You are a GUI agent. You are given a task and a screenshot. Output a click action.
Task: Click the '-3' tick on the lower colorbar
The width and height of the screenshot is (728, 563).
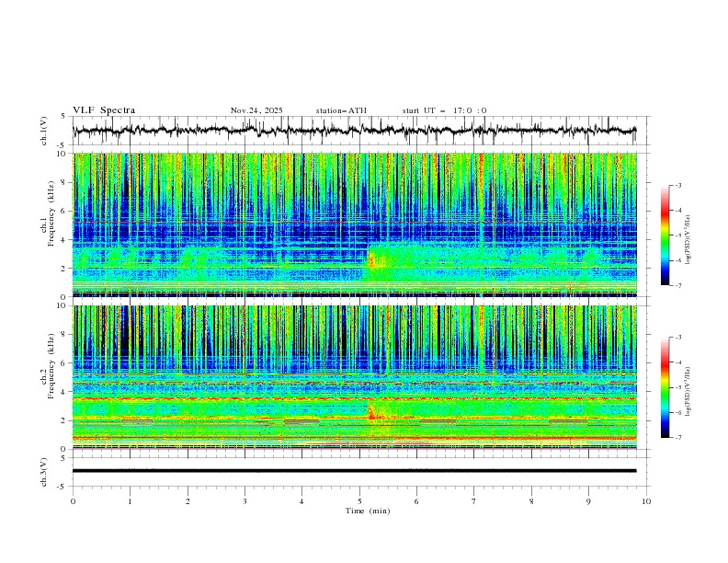(678, 338)
